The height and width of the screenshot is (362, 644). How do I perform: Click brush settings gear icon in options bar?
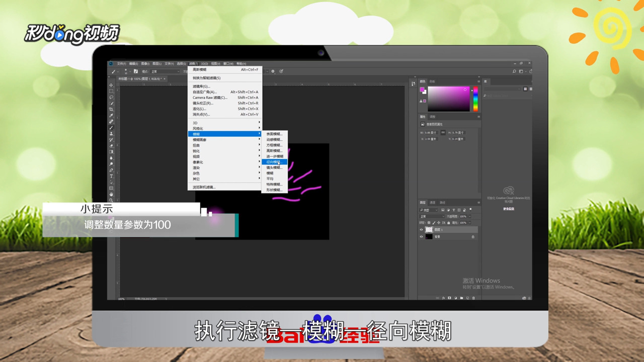(x=273, y=71)
